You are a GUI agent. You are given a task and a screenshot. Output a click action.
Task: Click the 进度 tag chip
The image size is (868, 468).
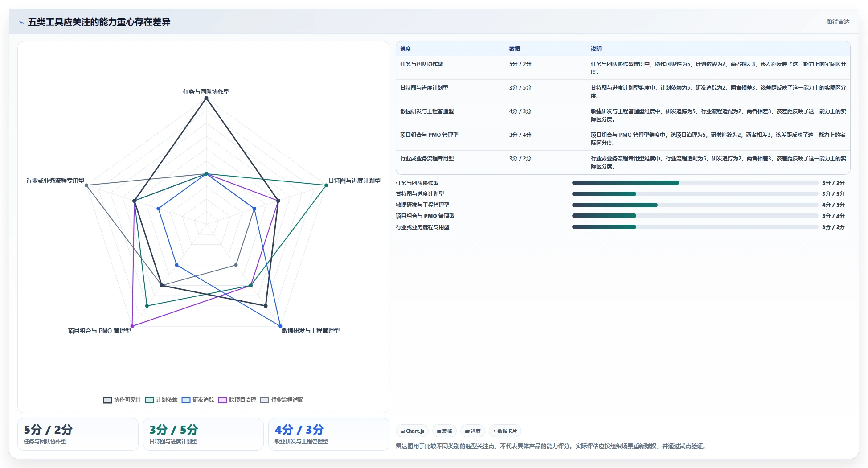pyautogui.click(x=473, y=431)
